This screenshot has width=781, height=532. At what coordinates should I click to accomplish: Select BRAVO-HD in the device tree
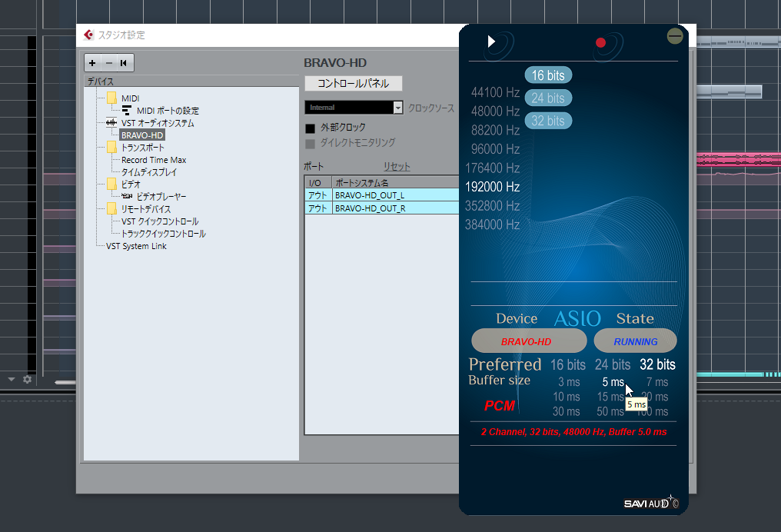coord(142,135)
